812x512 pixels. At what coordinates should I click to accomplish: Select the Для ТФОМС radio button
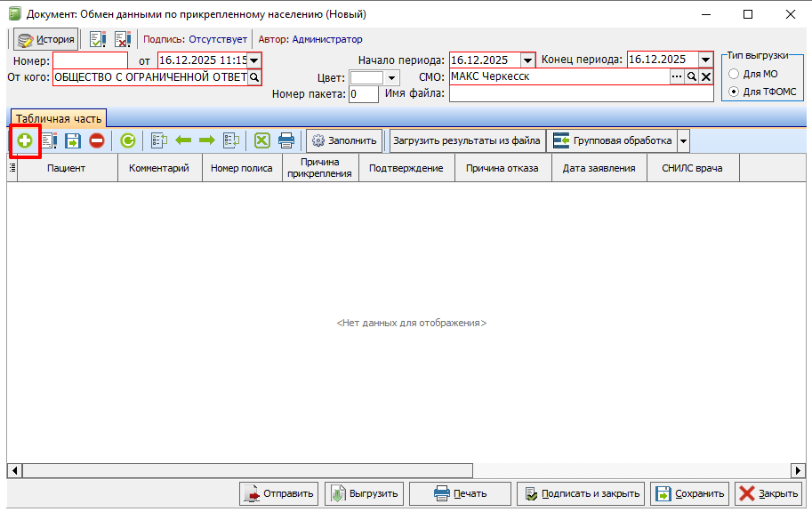click(x=734, y=92)
